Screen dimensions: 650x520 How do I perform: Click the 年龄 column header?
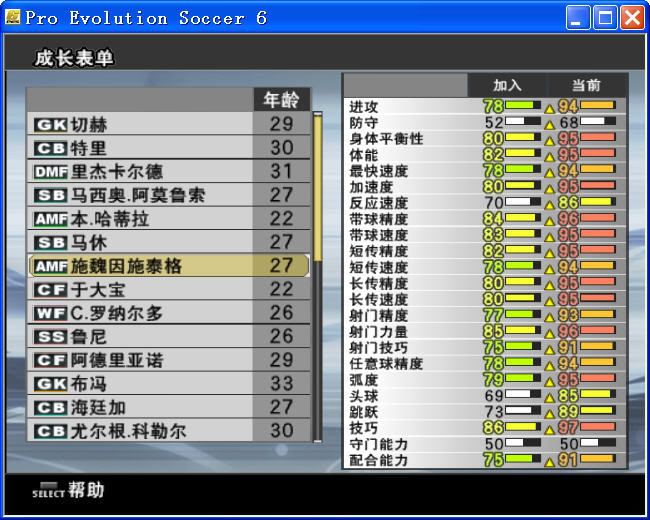click(281, 100)
